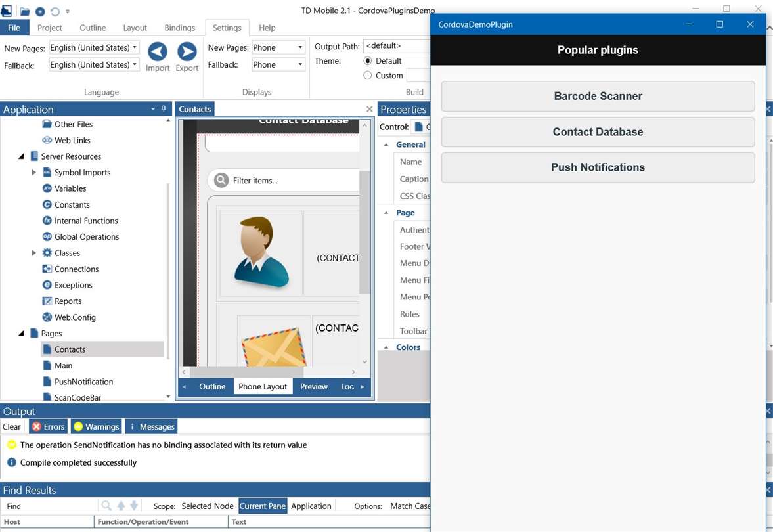Click the Find text input field
The height and width of the screenshot is (532, 773).
(51, 506)
